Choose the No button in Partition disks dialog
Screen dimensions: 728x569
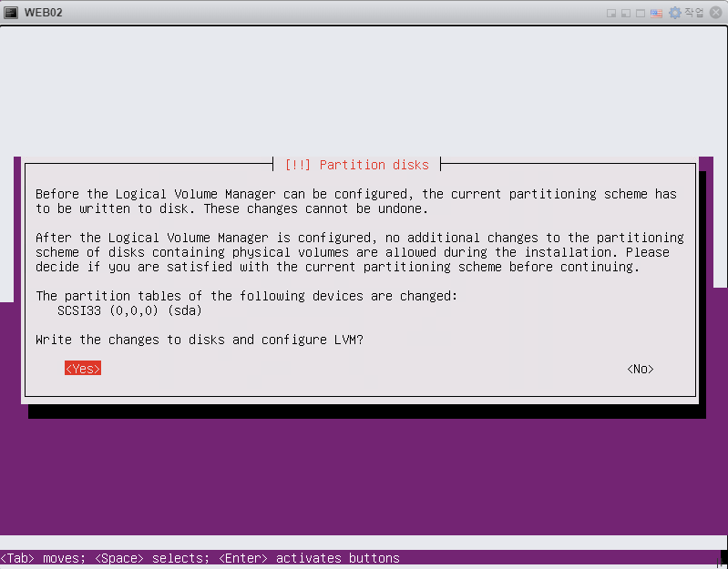641,369
